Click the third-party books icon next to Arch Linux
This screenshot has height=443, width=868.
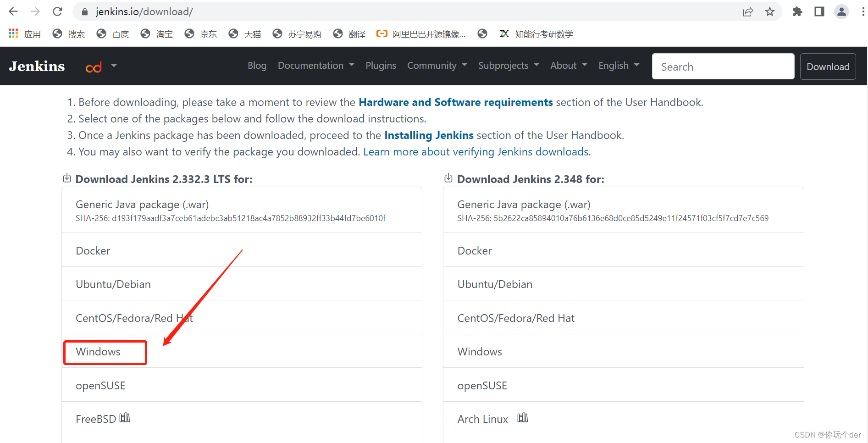click(x=523, y=418)
